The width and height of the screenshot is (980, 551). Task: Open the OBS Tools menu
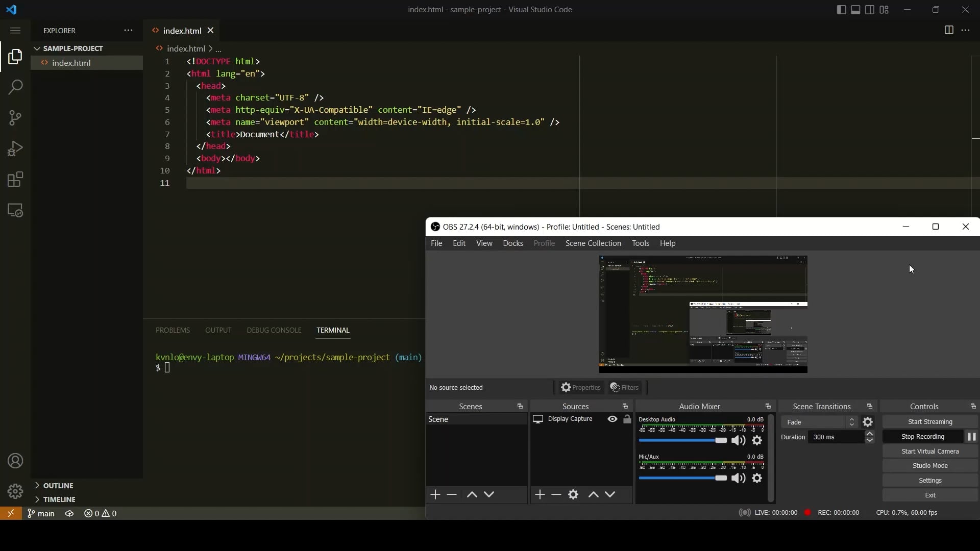point(641,243)
